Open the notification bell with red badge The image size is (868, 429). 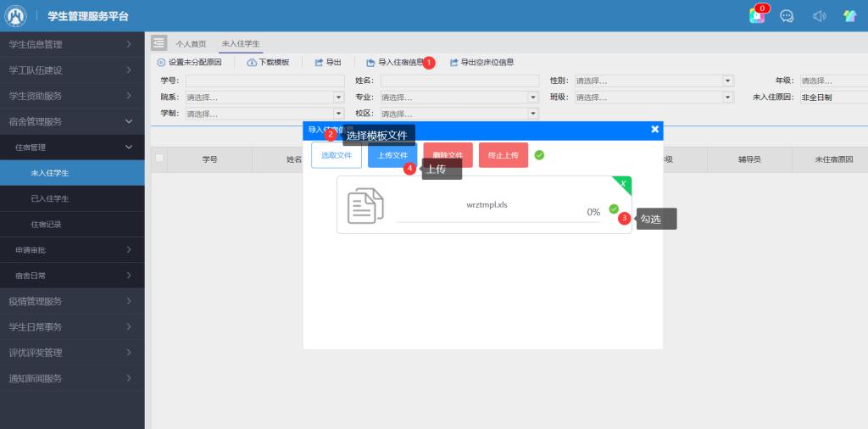coord(757,16)
